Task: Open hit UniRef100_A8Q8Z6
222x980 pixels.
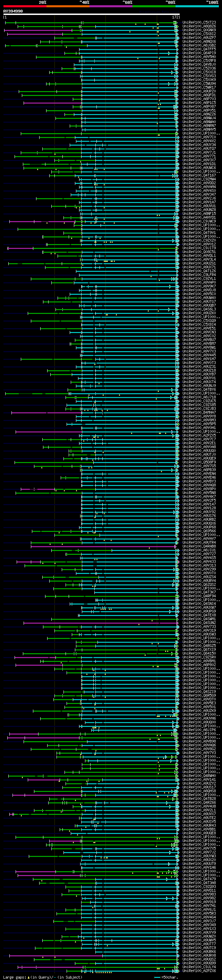Action: pos(199,26)
